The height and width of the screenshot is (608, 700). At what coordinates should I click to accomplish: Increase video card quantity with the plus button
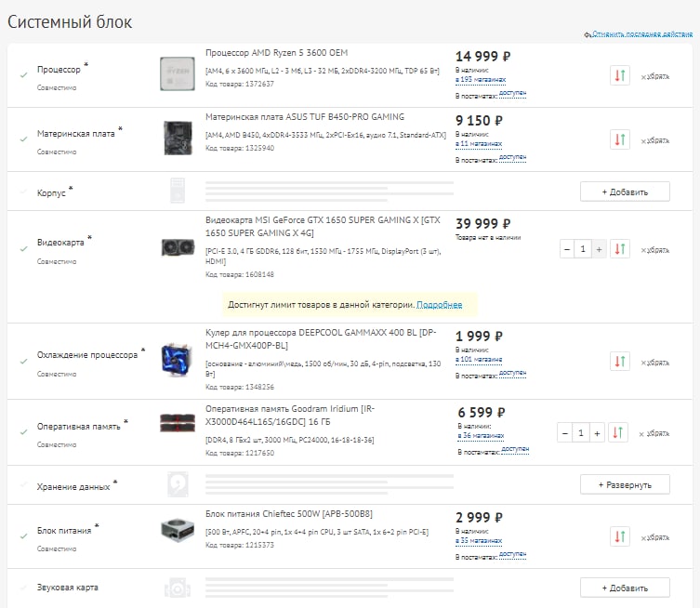(599, 249)
